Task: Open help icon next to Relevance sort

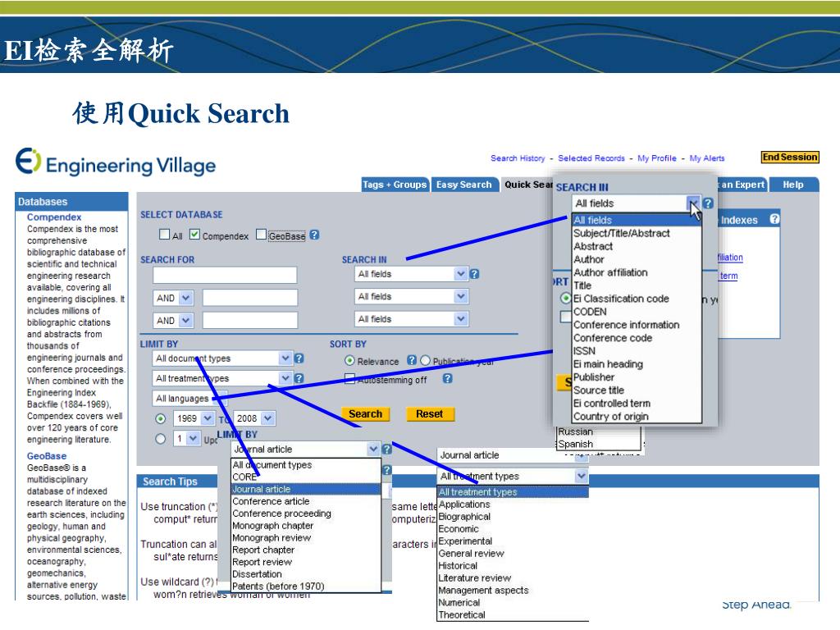Action: coord(412,360)
